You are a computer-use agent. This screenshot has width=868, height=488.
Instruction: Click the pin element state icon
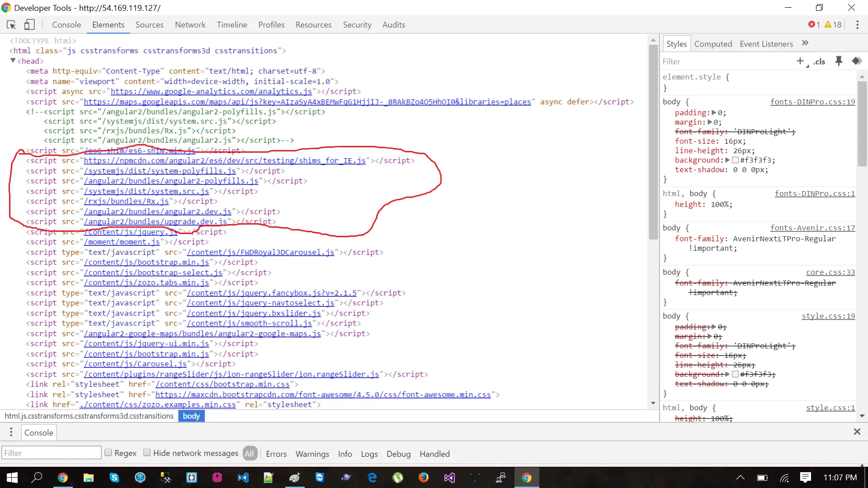(839, 61)
